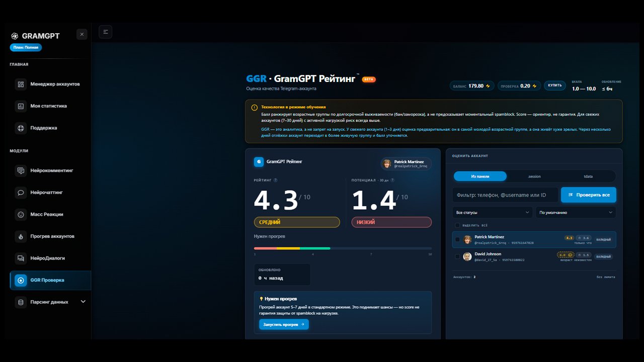Click David Johnson avatar in account list
Screen dimensions: 644x362
coord(467,256)
